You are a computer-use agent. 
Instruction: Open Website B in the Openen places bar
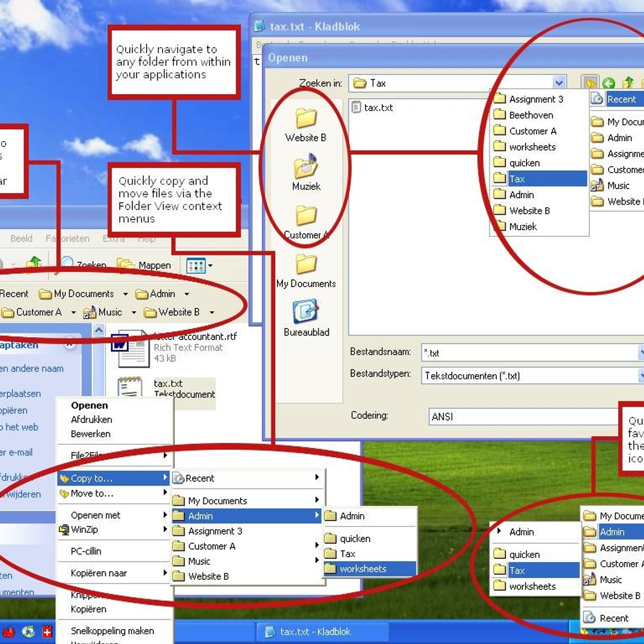306,125
